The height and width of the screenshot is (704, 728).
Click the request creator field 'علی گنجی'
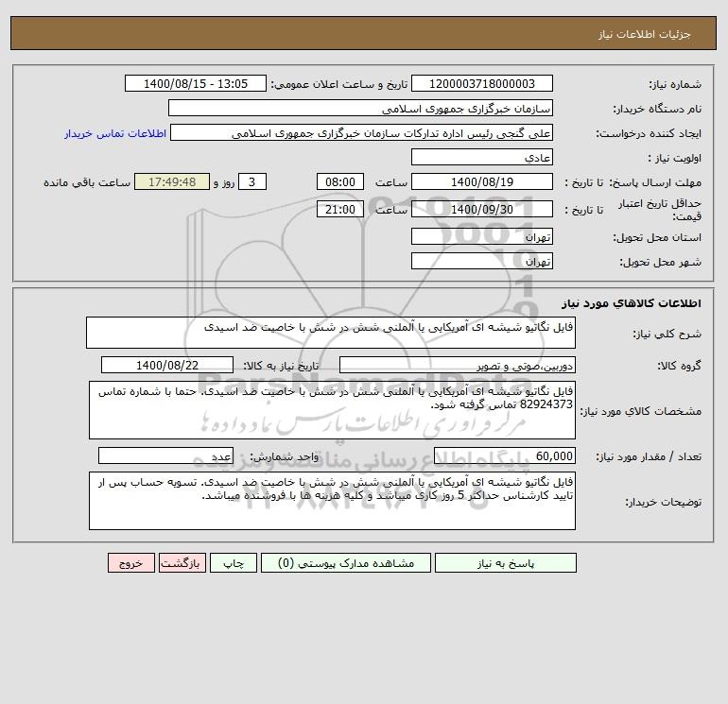point(362,132)
